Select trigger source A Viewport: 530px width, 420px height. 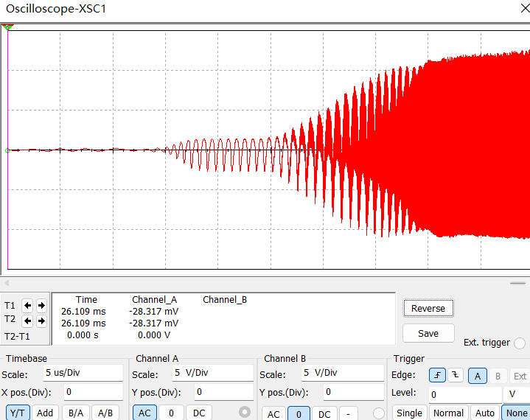click(477, 376)
